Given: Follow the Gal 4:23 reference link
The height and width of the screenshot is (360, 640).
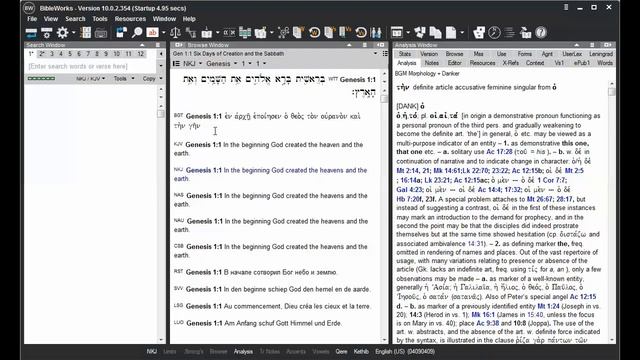Looking at the screenshot, I should [409, 190].
